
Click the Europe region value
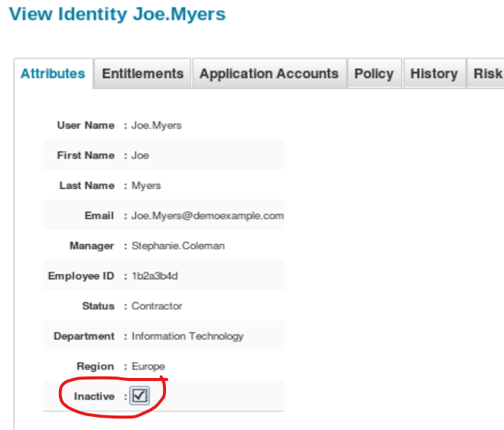point(148,366)
